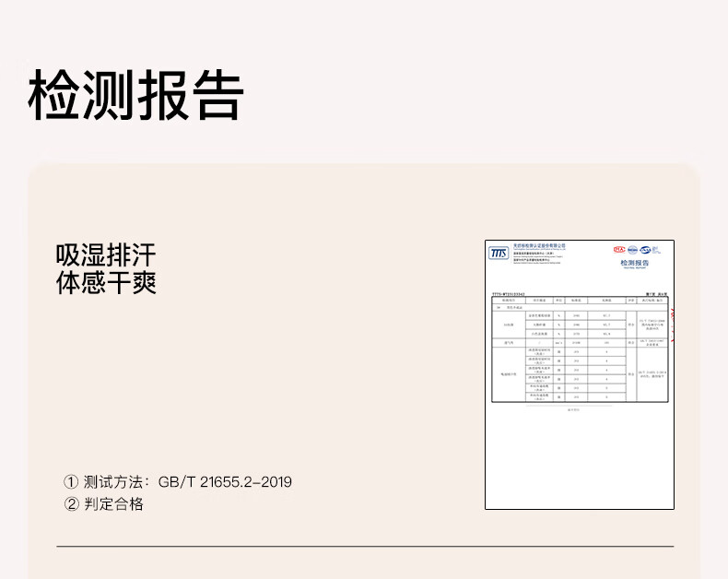Click the circled number ② marker
The width and height of the screenshot is (728, 579).
(x=71, y=504)
